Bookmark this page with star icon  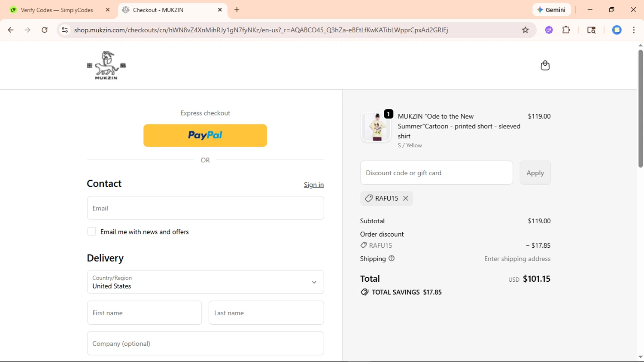tap(525, 30)
